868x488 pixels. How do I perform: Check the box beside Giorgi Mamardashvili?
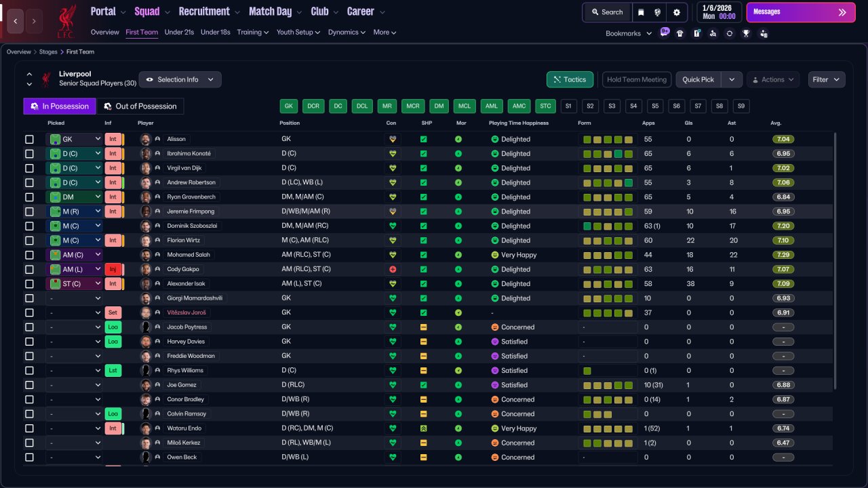pyautogui.click(x=29, y=298)
